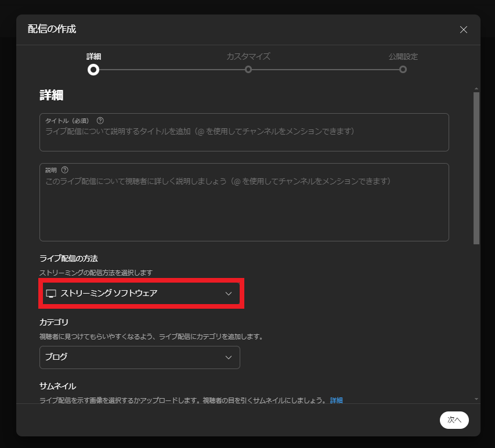Open the カテゴリ dropdown showing ブログ

click(x=139, y=357)
